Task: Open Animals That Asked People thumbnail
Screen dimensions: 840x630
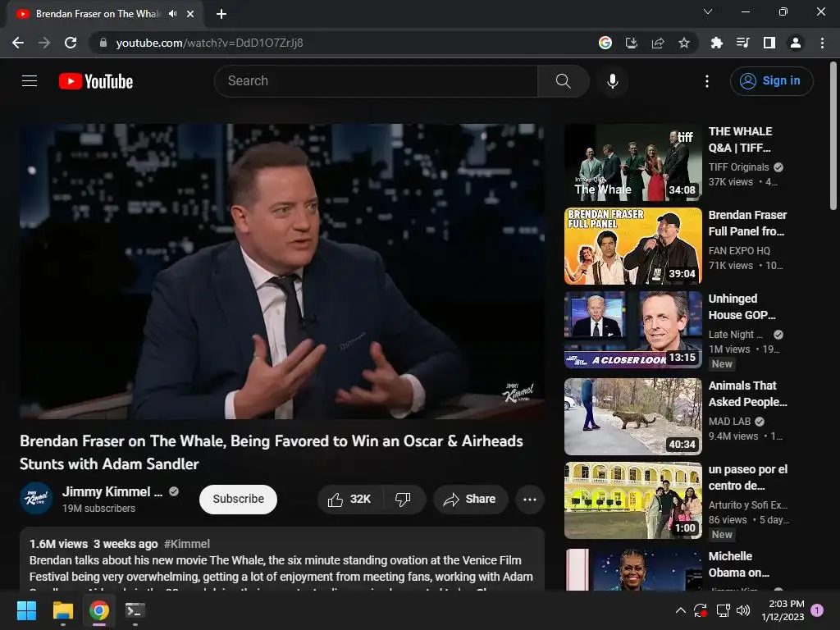Action: pos(632,416)
